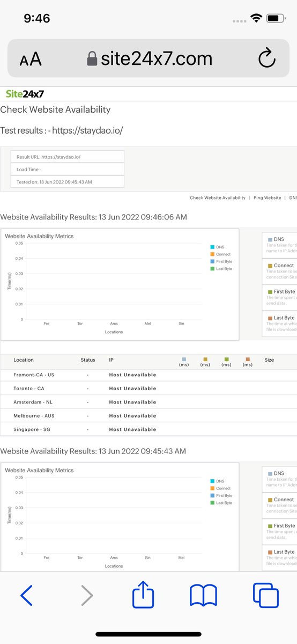
Task: Click the Location column header
Action: coord(24,360)
